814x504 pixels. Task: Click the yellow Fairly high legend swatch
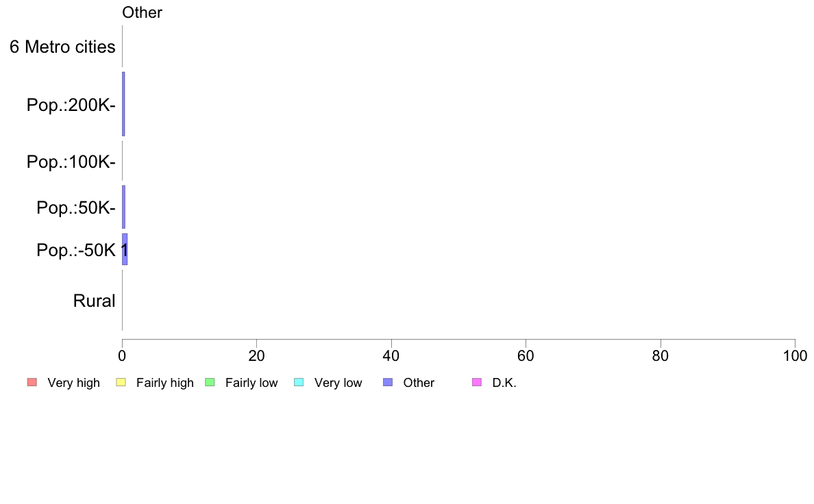pyautogui.click(x=121, y=382)
